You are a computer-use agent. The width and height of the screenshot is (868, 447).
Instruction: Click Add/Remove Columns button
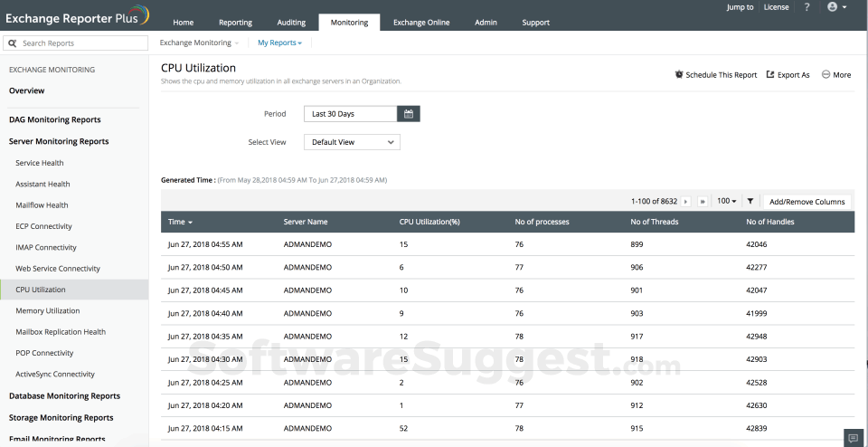[x=807, y=202]
